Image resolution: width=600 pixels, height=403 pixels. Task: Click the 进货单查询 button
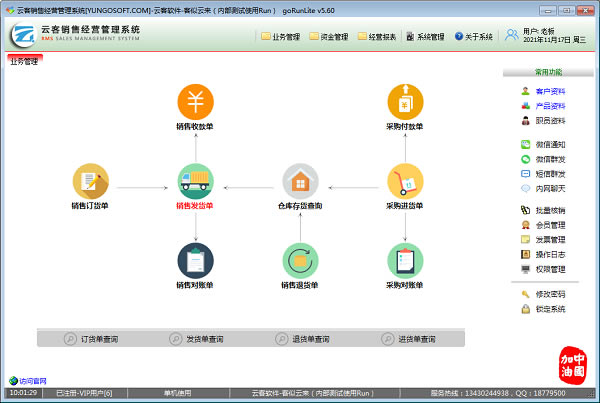409,339
